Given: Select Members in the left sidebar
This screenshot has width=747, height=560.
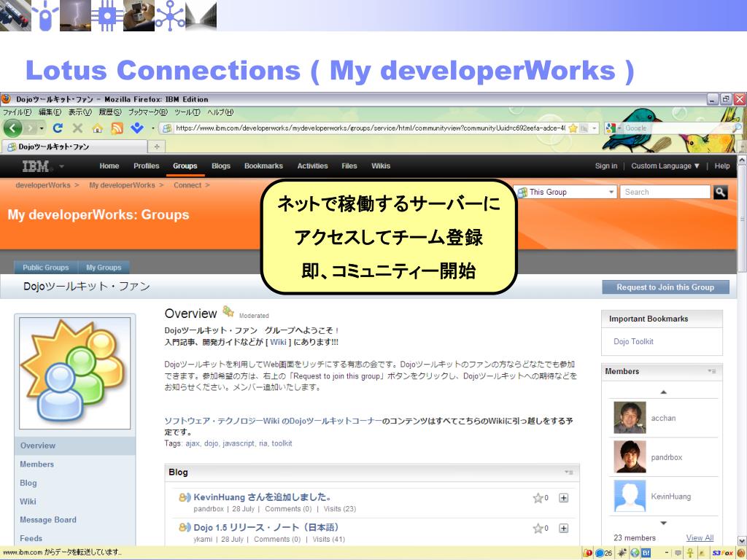Looking at the screenshot, I should click(36, 464).
